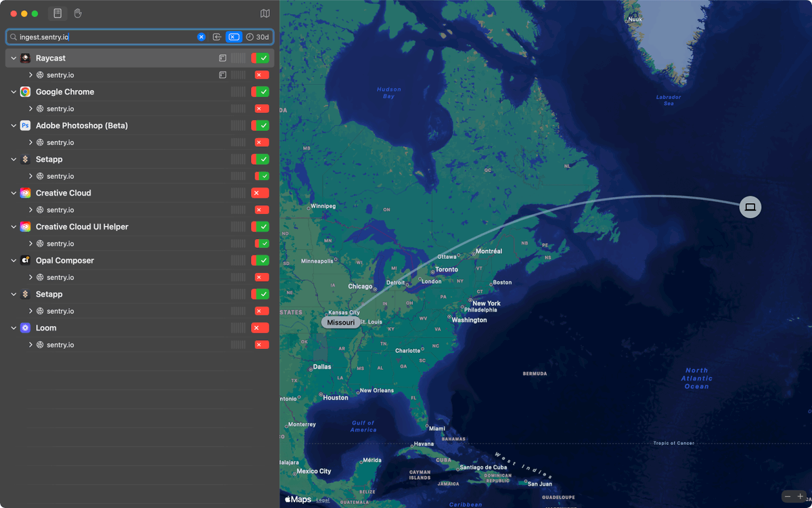Click the Montréal label on map

(x=489, y=251)
